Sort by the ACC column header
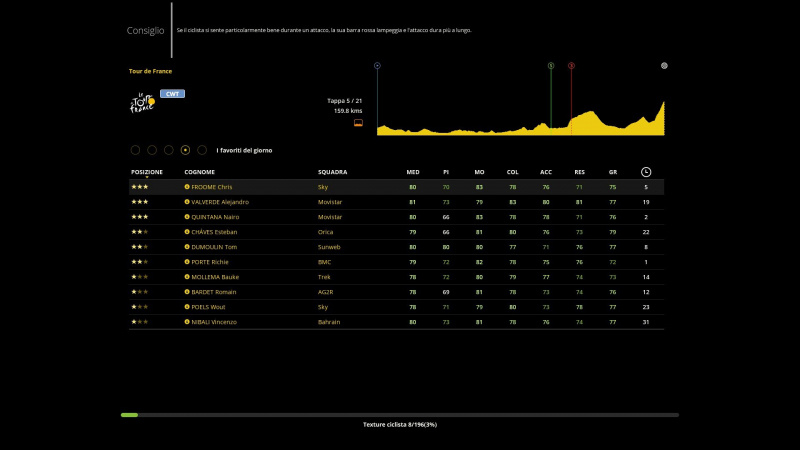The image size is (800, 450). 546,172
